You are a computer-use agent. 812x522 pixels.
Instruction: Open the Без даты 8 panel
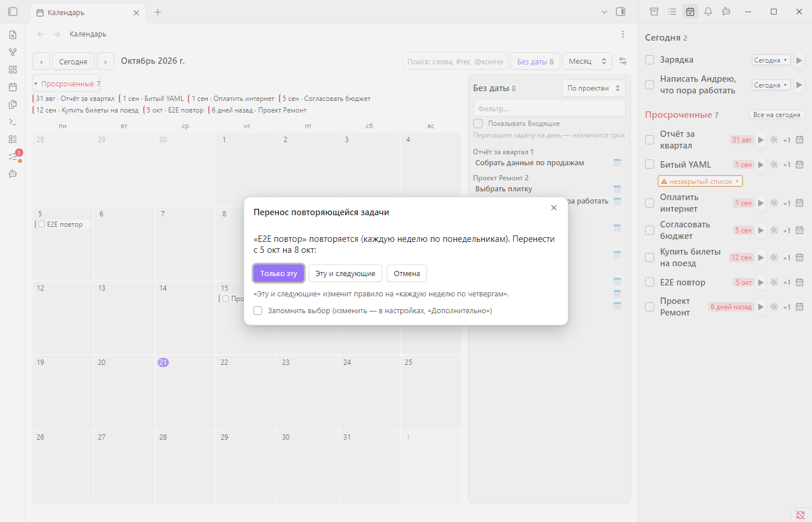click(535, 61)
